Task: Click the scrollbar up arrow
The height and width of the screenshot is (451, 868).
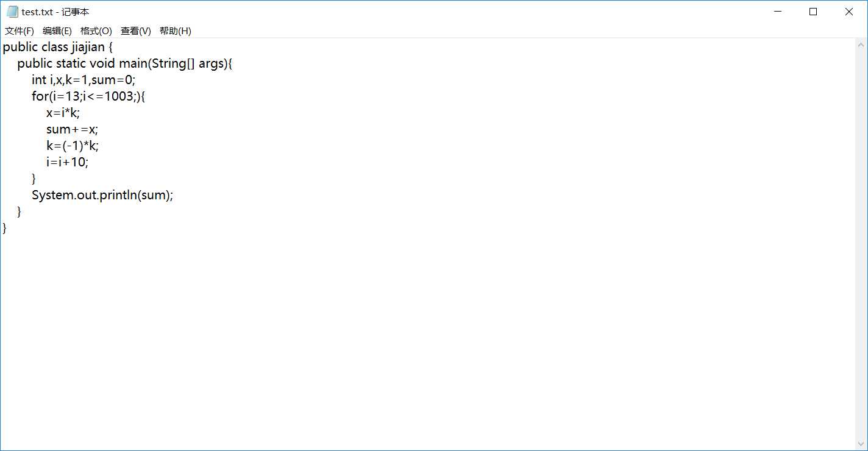Action: (x=861, y=44)
